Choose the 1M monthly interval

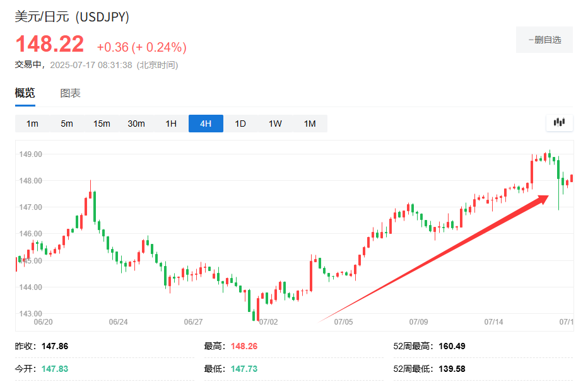coord(309,124)
